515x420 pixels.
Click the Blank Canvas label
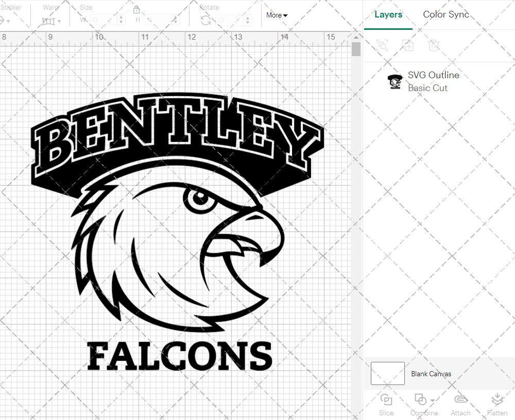tap(431, 374)
